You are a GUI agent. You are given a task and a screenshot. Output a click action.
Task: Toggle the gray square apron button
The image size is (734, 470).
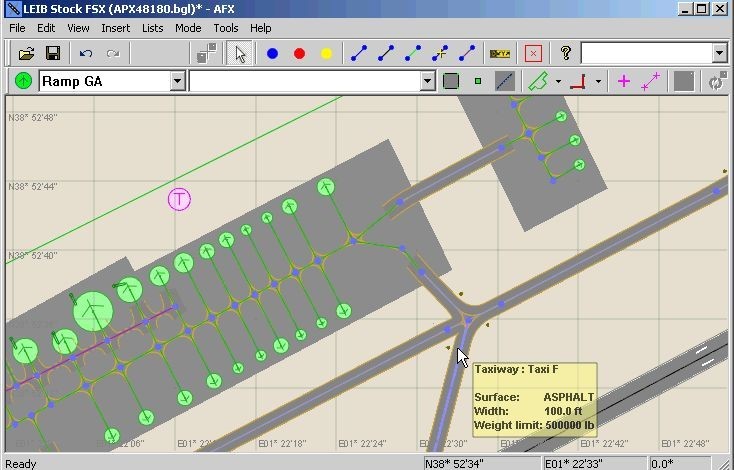coord(451,81)
